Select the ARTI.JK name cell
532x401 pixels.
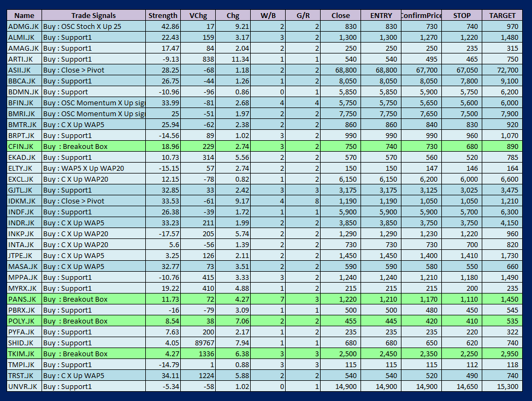[x=25, y=59]
